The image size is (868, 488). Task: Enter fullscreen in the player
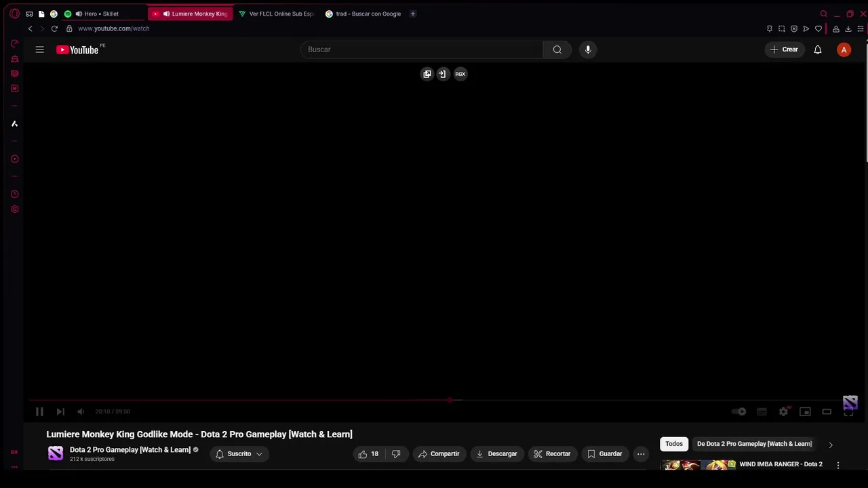pyautogui.click(x=848, y=411)
